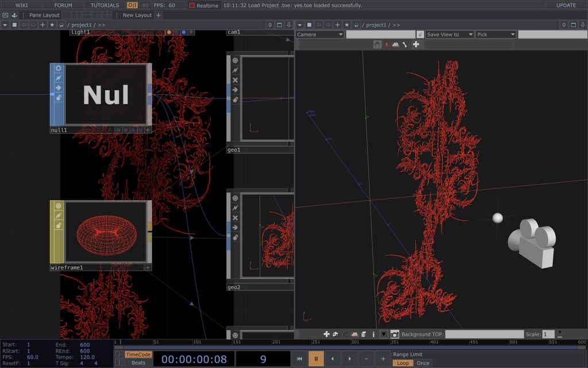The image size is (588, 368).
Task: Select the bone tool in viewer toolbar
Action: coord(405,44)
